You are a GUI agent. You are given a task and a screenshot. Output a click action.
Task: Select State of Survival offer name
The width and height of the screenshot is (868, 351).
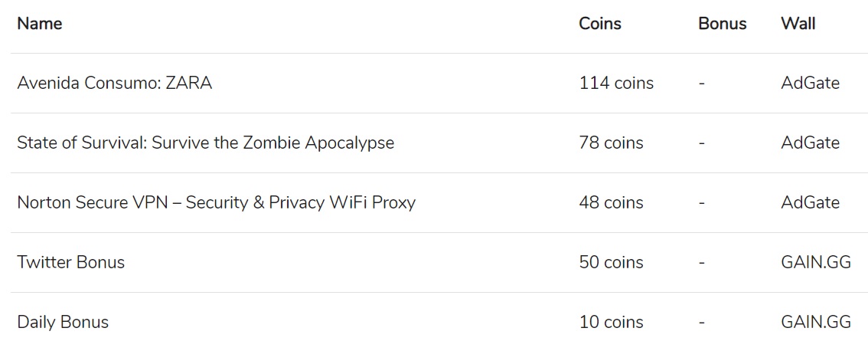205,143
